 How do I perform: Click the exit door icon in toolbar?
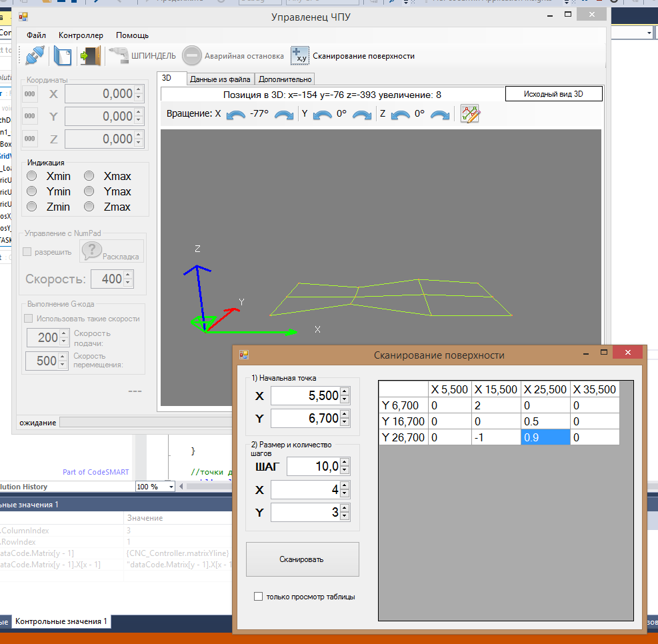tap(90, 56)
